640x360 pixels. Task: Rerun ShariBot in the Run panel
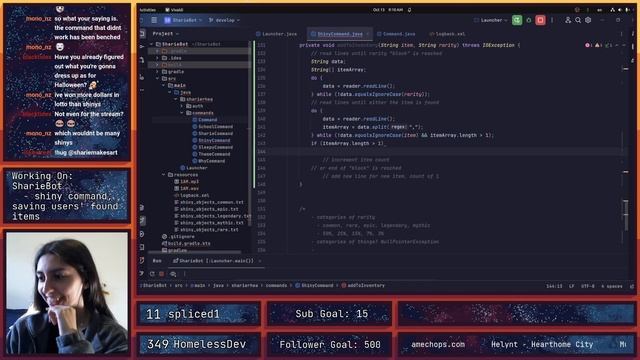[x=152, y=274]
